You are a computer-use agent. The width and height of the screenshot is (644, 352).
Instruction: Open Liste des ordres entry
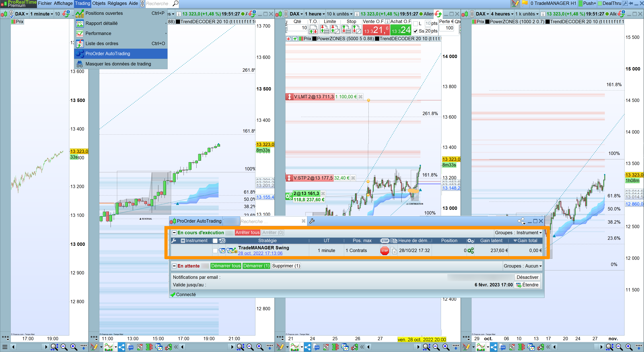click(x=121, y=44)
